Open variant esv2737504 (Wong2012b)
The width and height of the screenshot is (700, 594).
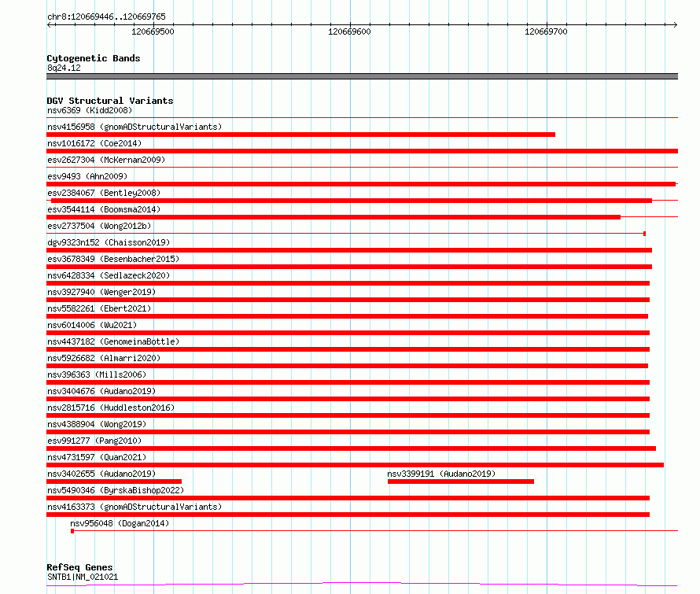pos(99,226)
